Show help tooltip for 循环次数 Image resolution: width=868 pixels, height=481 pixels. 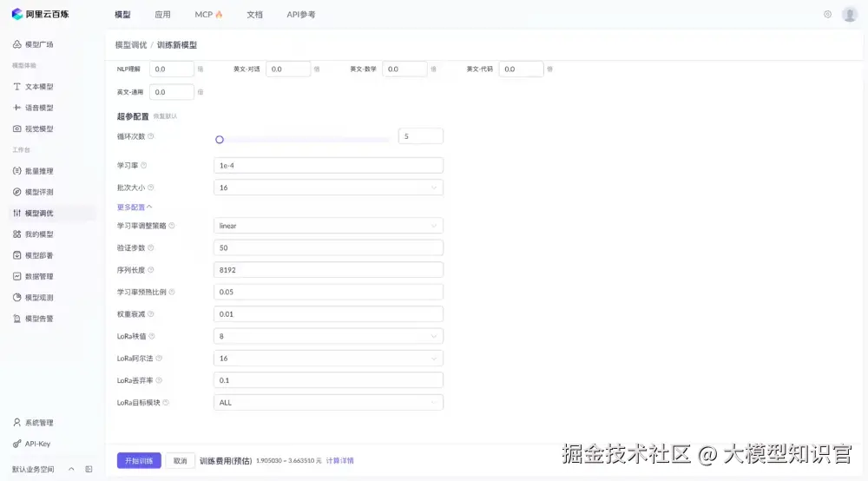coord(151,136)
